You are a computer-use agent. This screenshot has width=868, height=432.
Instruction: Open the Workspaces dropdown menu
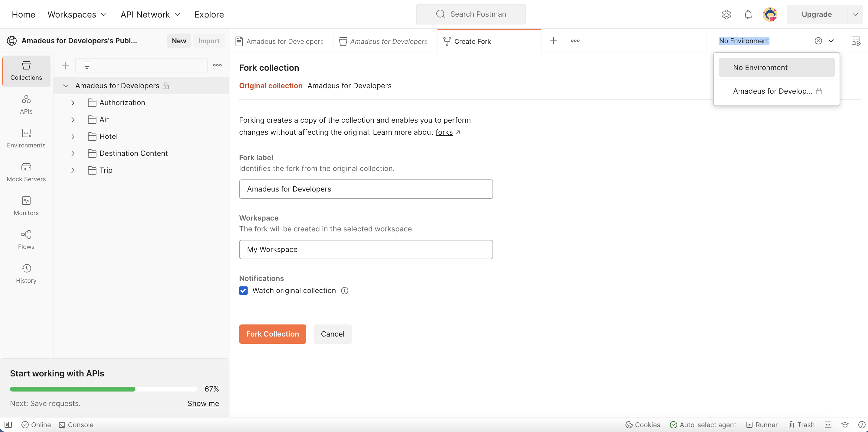pyautogui.click(x=77, y=15)
